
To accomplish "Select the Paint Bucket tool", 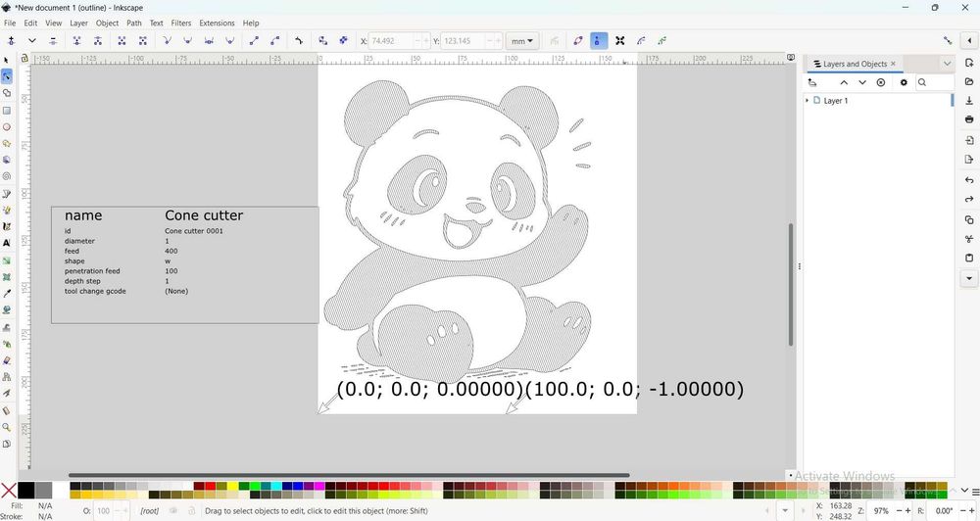I will (6, 309).
